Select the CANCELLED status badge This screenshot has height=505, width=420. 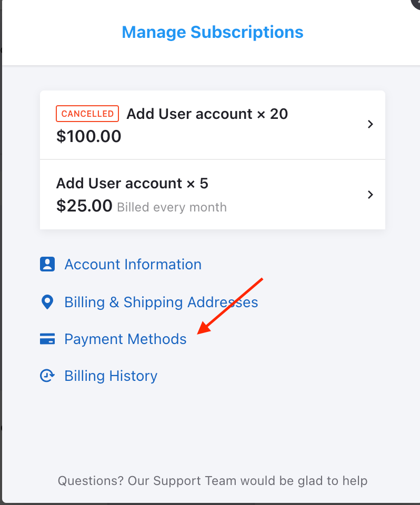87,114
